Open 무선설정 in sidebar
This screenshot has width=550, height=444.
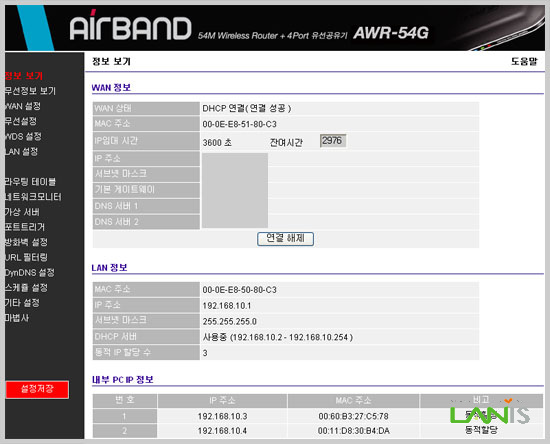click(21, 121)
